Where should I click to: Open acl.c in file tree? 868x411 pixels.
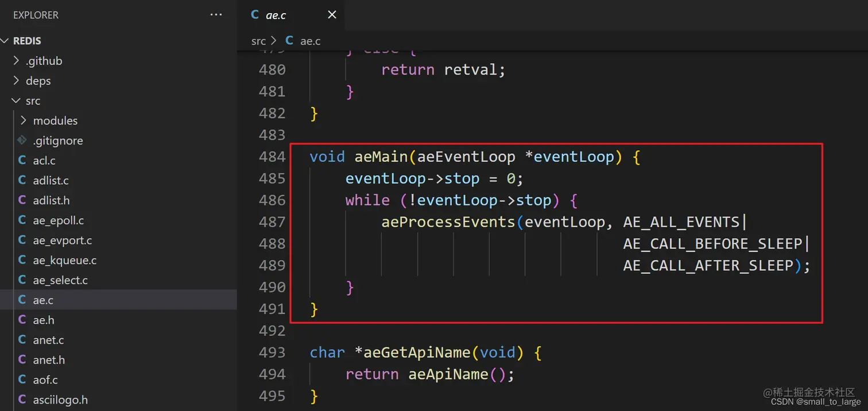(118, 161)
